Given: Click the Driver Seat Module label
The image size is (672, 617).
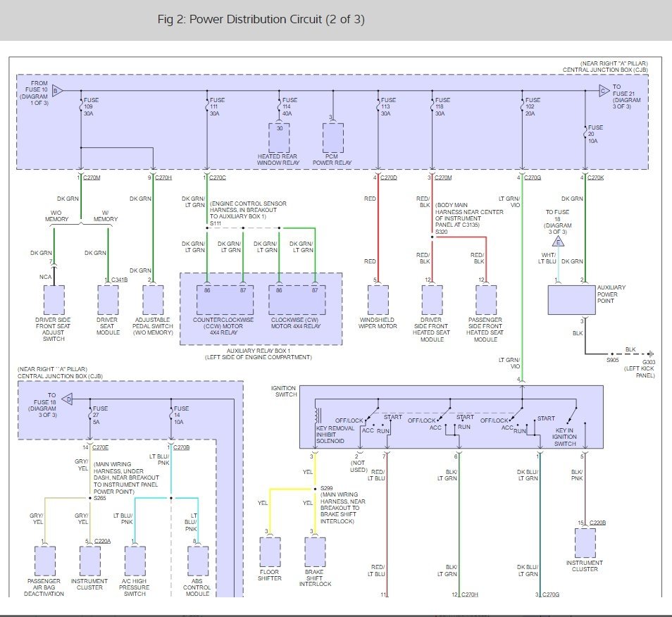Looking at the screenshot, I should [108, 326].
